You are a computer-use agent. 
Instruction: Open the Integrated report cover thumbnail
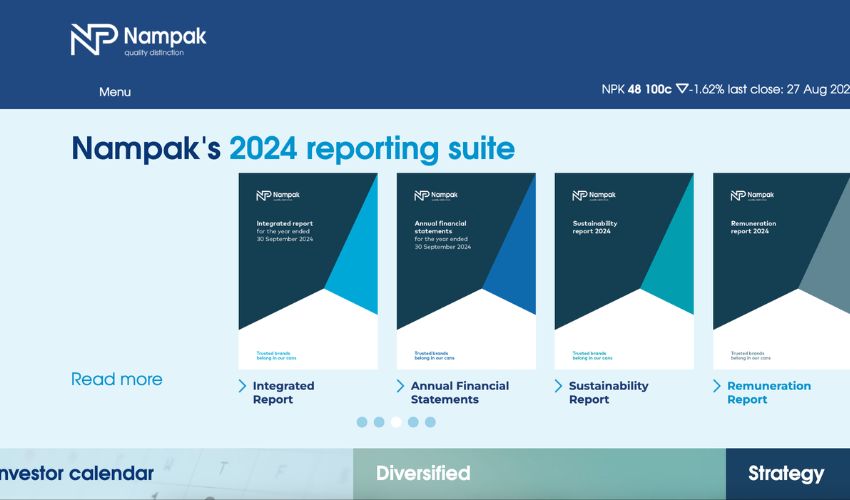pyautogui.click(x=308, y=271)
